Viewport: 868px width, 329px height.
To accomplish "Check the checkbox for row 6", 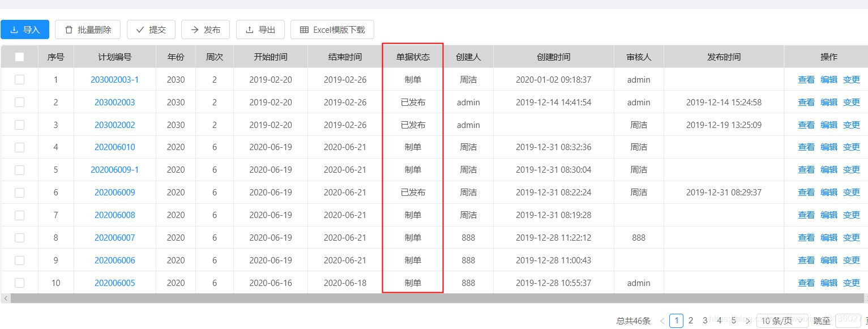I will coord(19,193).
